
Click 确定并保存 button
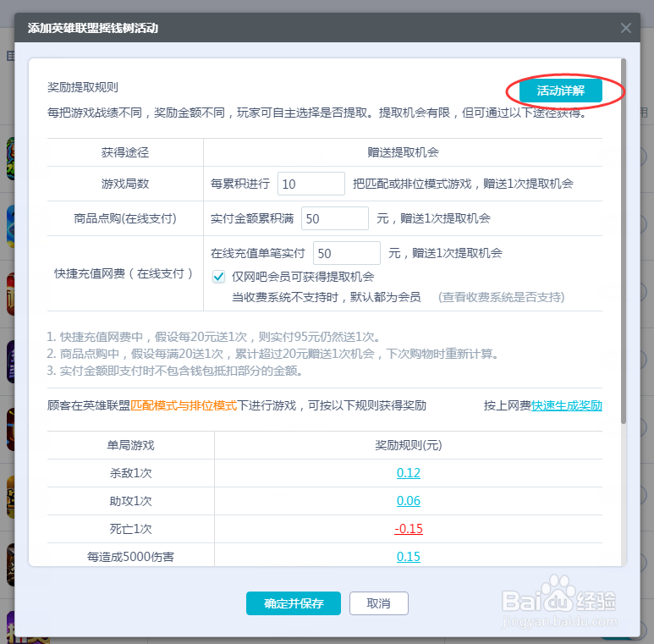tap(294, 603)
